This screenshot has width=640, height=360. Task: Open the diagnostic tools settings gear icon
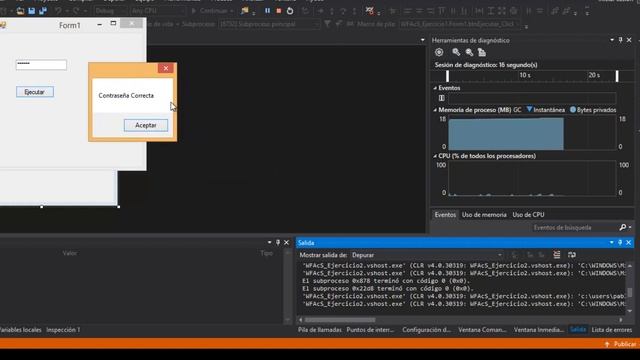click(x=439, y=52)
